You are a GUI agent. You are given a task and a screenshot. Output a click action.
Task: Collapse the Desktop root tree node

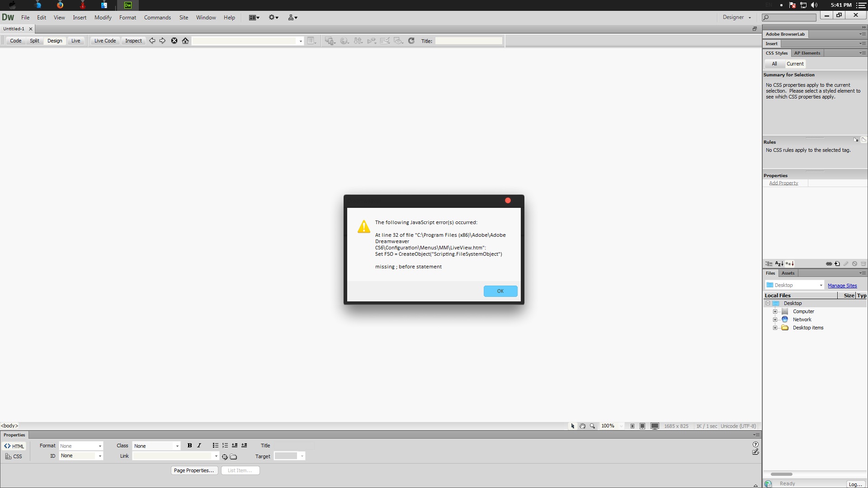[x=768, y=303]
